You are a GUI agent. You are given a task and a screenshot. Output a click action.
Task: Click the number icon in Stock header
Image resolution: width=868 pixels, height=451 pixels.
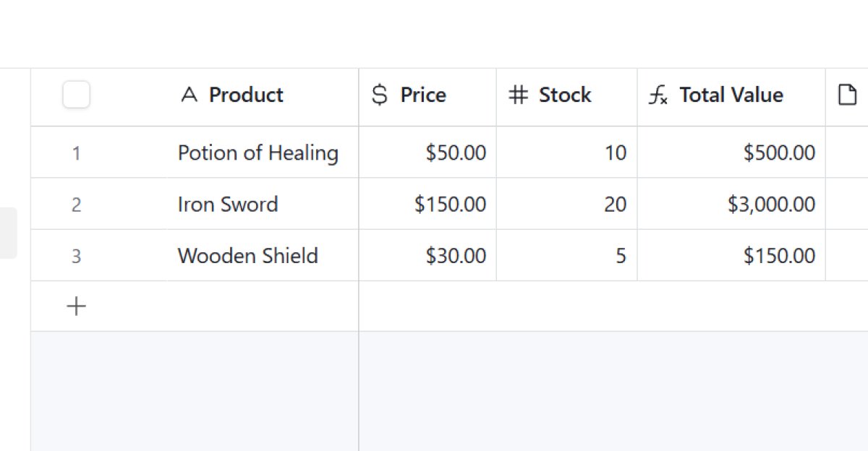tap(518, 95)
